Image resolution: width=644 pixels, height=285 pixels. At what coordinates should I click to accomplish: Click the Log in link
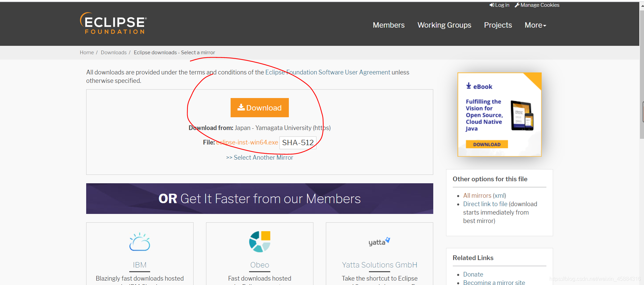tap(499, 5)
